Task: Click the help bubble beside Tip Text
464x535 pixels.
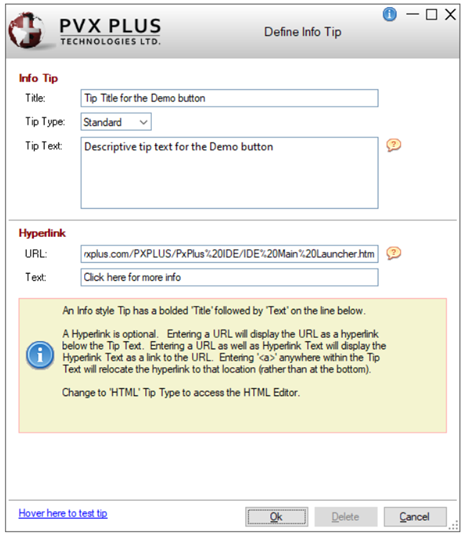Action: 393,145
